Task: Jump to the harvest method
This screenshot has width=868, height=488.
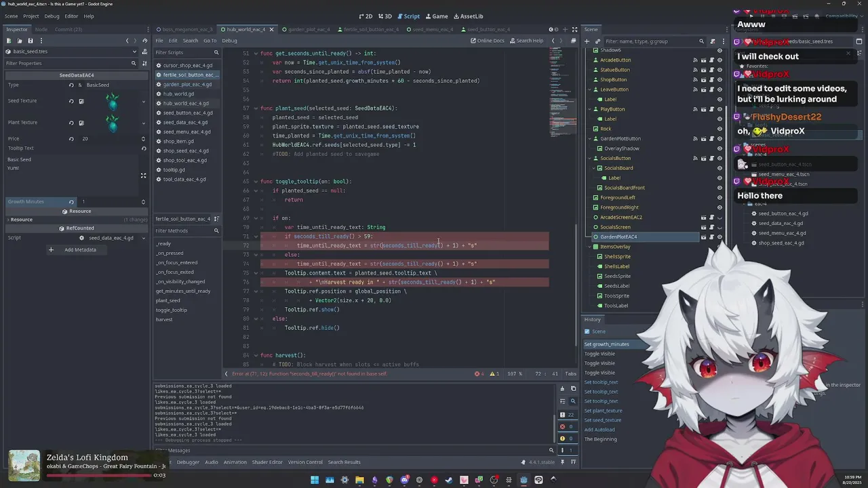Action: pyautogui.click(x=164, y=319)
